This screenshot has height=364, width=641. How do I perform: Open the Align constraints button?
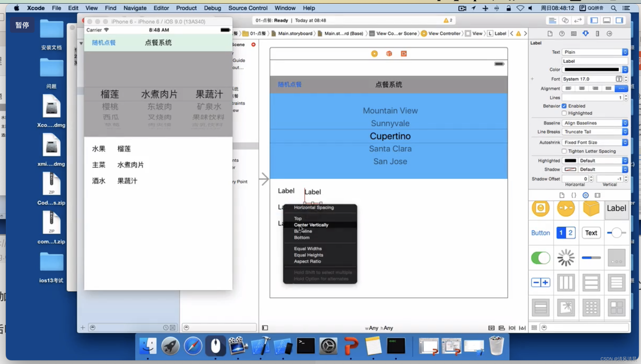point(501,328)
